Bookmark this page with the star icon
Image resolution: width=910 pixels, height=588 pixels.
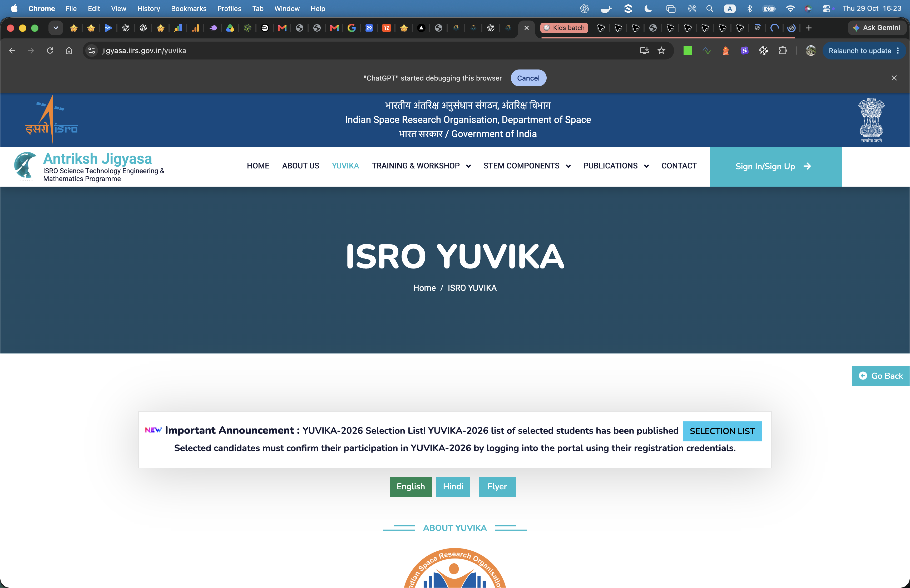tap(661, 50)
